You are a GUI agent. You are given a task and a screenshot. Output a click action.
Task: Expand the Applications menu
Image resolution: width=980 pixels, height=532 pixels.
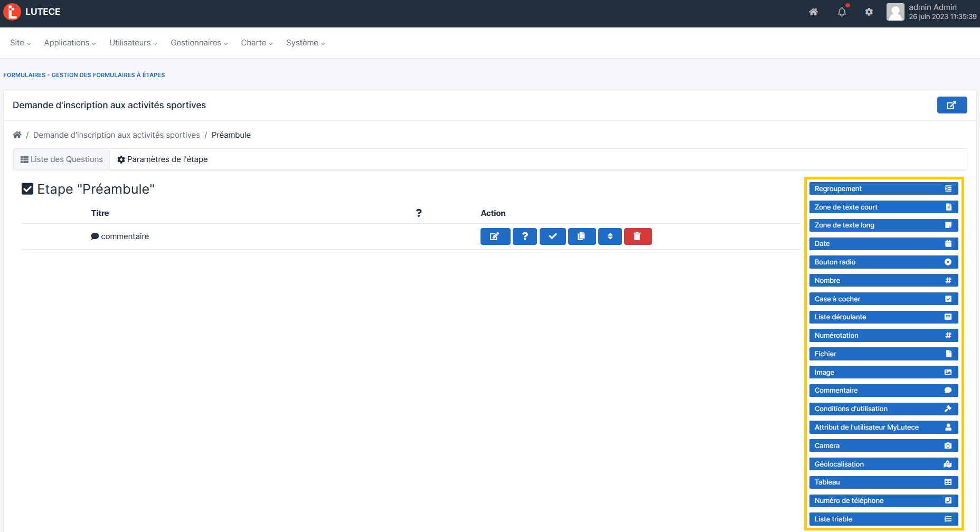click(x=70, y=43)
